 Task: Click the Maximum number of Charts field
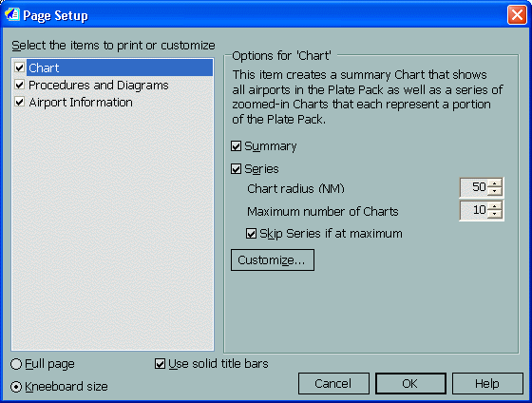(474, 210)
